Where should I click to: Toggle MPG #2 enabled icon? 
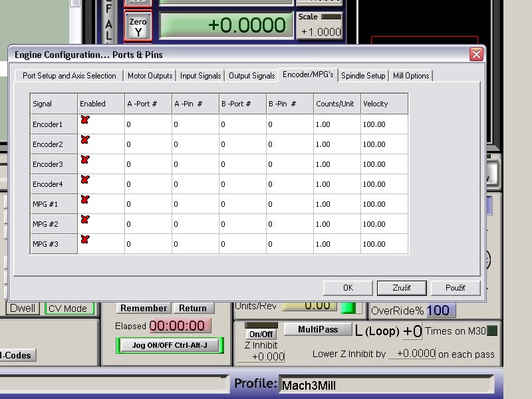click(x=85, y=220)
